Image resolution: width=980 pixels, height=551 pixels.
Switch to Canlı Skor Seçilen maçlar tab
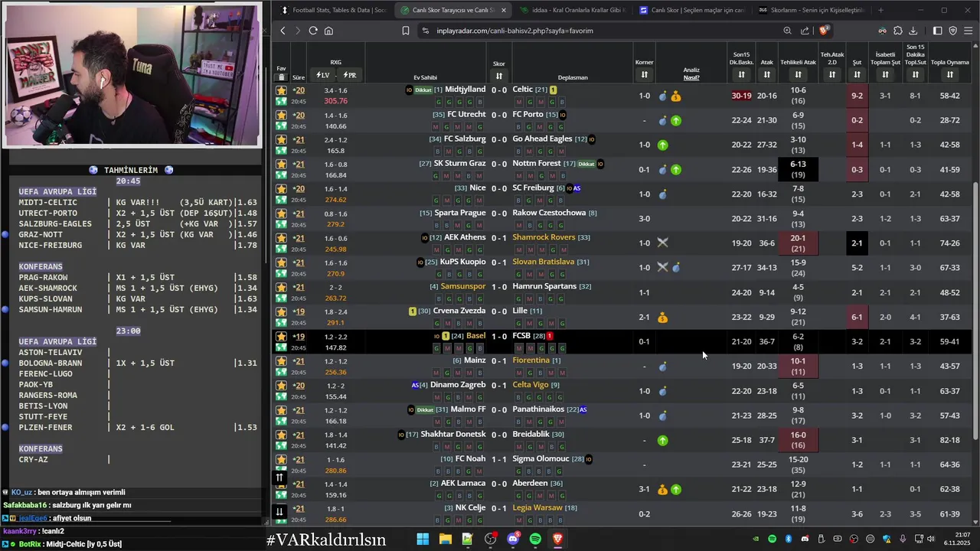click(692, 10)
